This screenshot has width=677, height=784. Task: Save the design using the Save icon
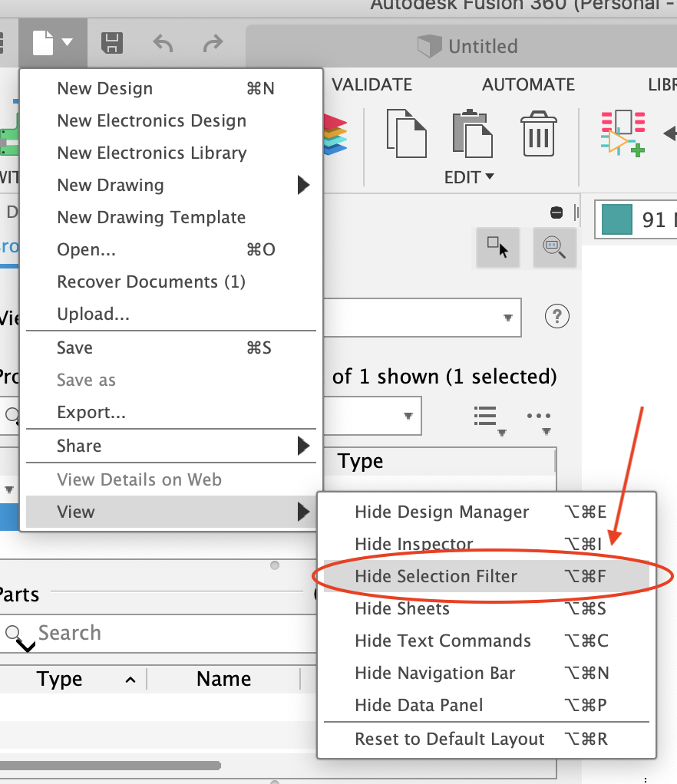coord(111,44)
